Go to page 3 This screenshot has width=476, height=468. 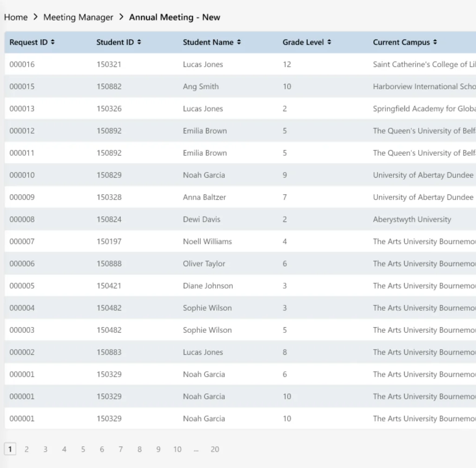point(46,449)
